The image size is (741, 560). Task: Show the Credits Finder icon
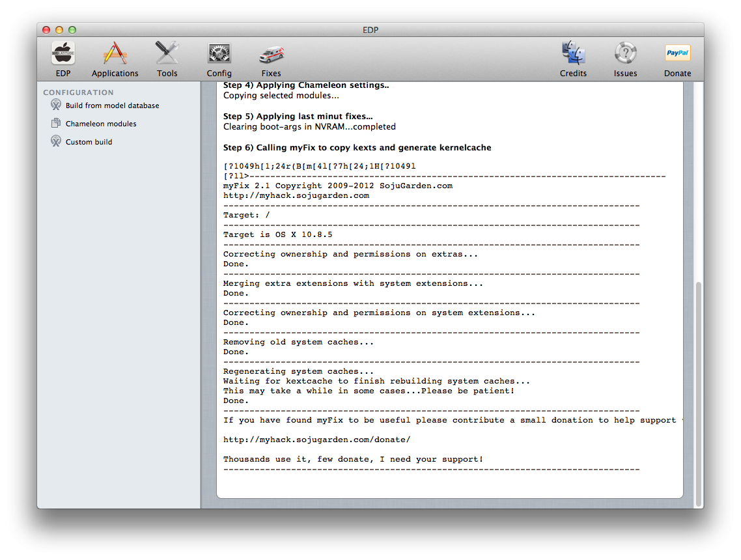click(x=573, y=53)
